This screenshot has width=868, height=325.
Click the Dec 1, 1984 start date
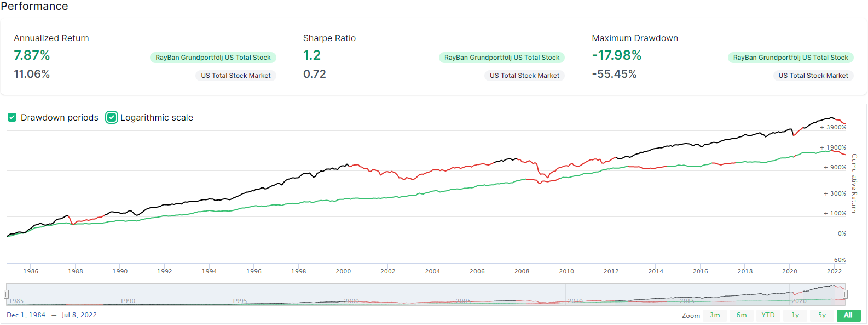(x=26, y=315)
